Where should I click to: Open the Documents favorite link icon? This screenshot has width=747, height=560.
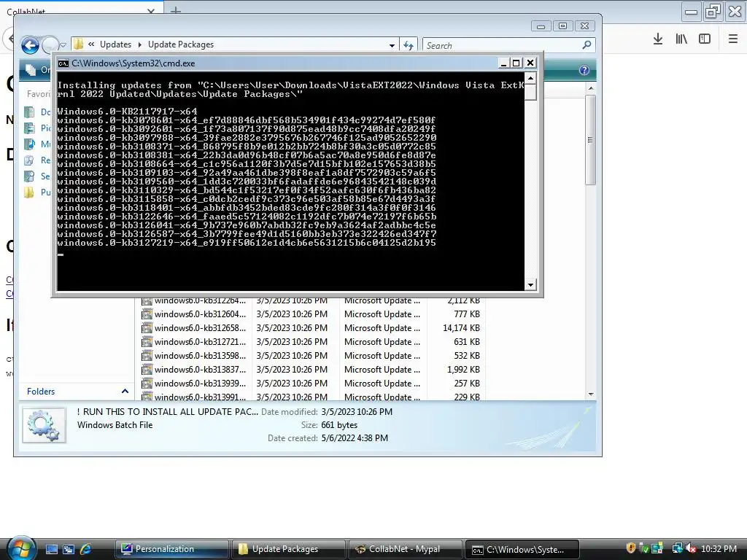pos(29,112)
